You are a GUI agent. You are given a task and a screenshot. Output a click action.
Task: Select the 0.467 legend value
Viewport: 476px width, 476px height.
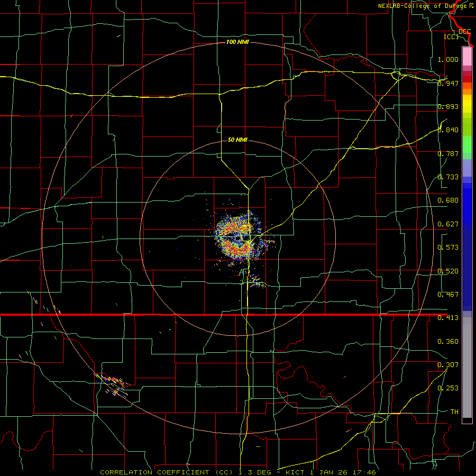[448, 295]
